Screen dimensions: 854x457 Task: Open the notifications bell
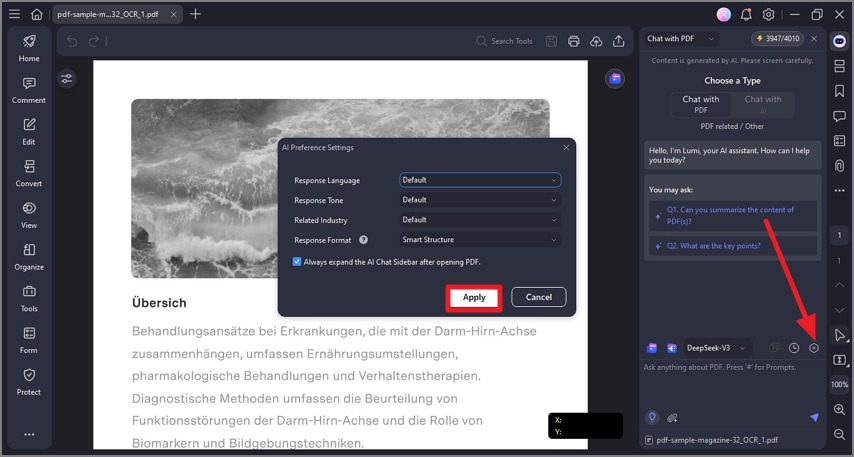pyautogui.click(x=746, y=15)
